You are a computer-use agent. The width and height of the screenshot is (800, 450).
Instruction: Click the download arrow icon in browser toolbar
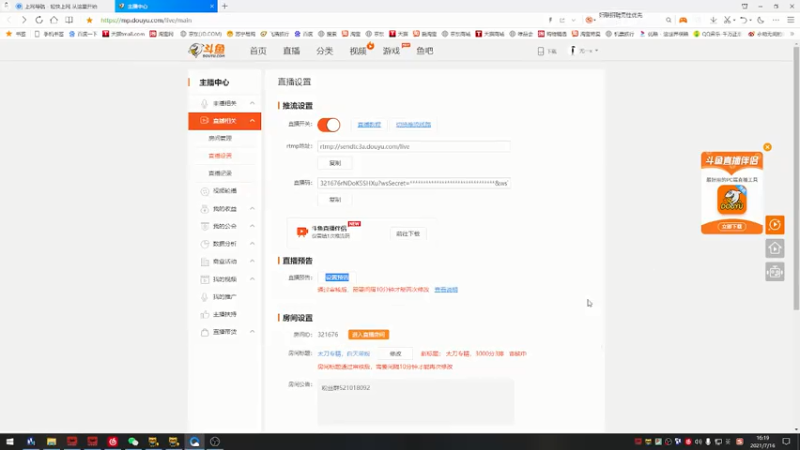click(x=713, y=20)
